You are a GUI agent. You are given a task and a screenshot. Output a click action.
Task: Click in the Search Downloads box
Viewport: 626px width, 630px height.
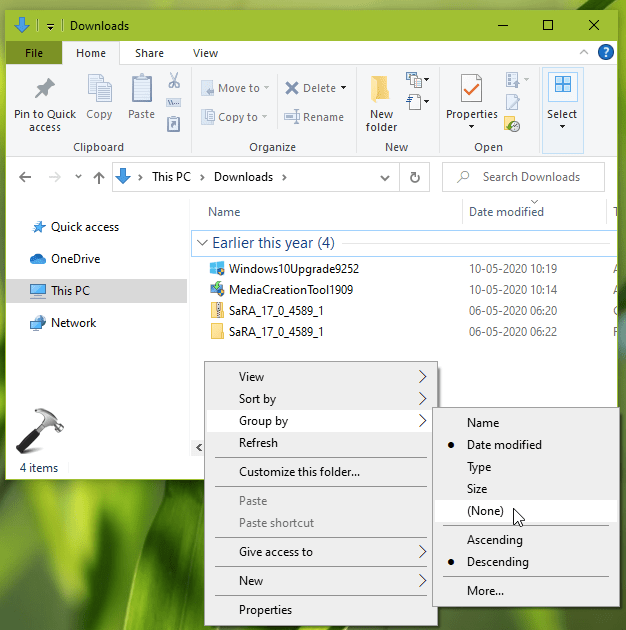pyautogui.click(x=523, y=177)
